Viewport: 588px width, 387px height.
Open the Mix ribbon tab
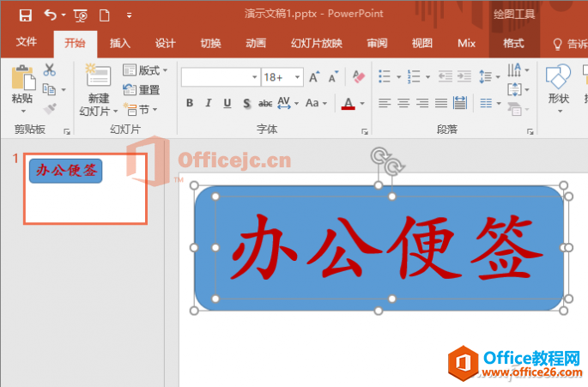(466, 44)
